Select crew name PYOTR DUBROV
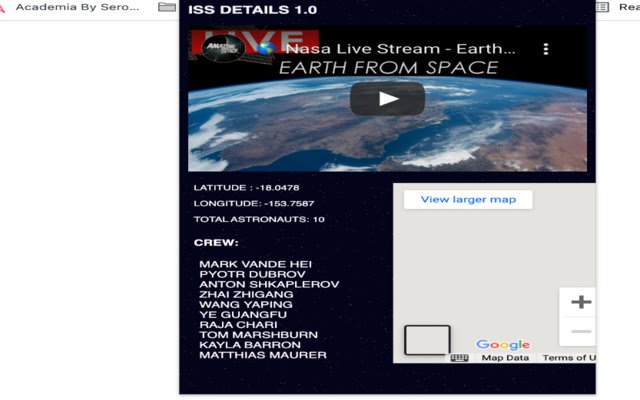The width and height of the screenshot is (640, 400). click(x=252, y=274)
